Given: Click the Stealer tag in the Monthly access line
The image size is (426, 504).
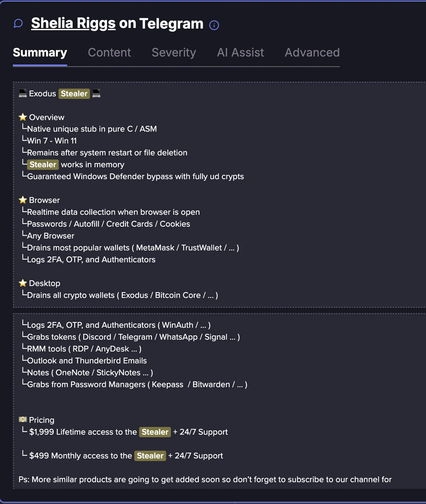Looking at the screenshot, I should pos(150,456).
